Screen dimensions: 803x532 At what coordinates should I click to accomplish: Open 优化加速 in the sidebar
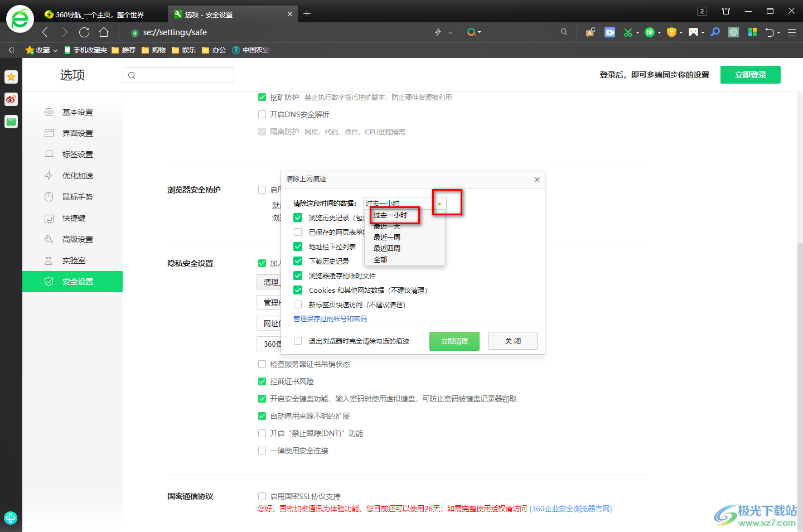(x=72, y=176)
